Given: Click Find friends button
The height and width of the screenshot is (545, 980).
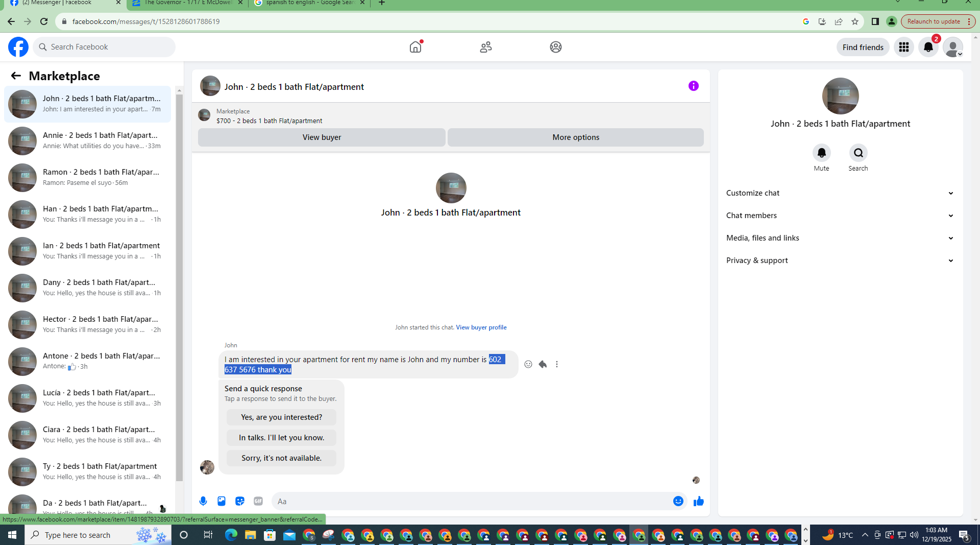Looking at the screenshot, I should click(863, 47).
